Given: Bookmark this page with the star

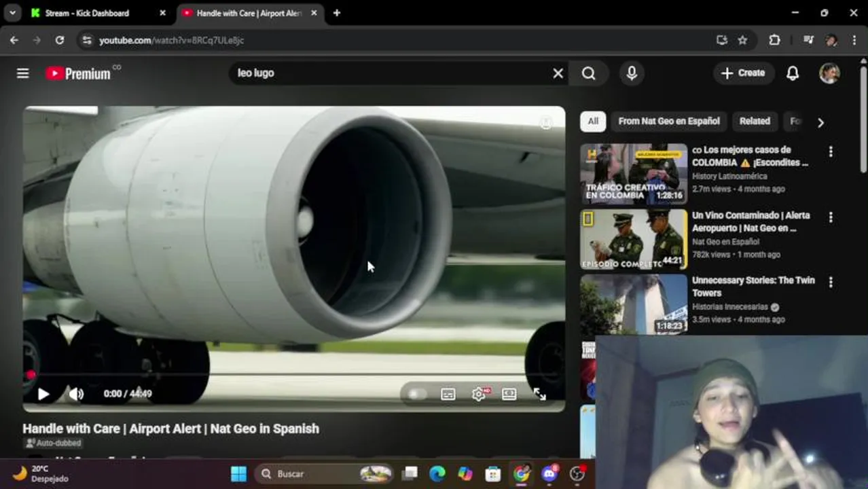Looking at the screenshot, I should pos(743,41).
